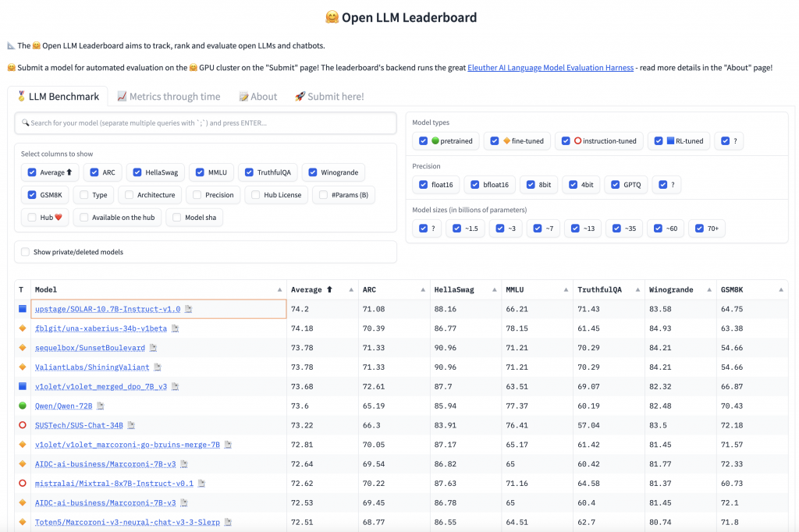Open the fblgit/una-xaberius-34b-v1beta model link

(x=101, y=328)
